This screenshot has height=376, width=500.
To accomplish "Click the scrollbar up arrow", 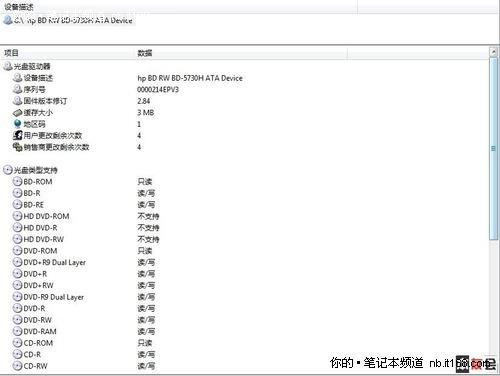I will pos(493,52).
